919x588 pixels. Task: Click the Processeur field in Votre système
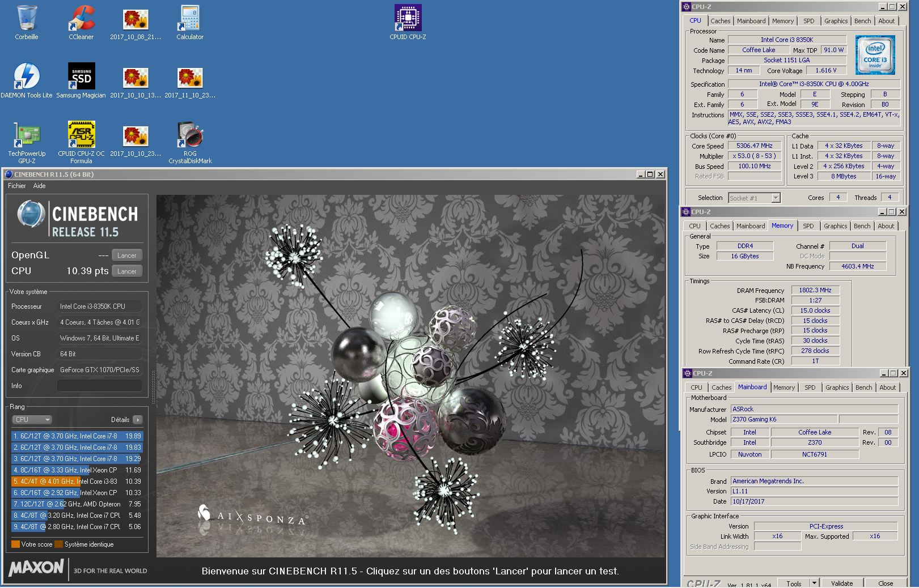click(99, 306)
